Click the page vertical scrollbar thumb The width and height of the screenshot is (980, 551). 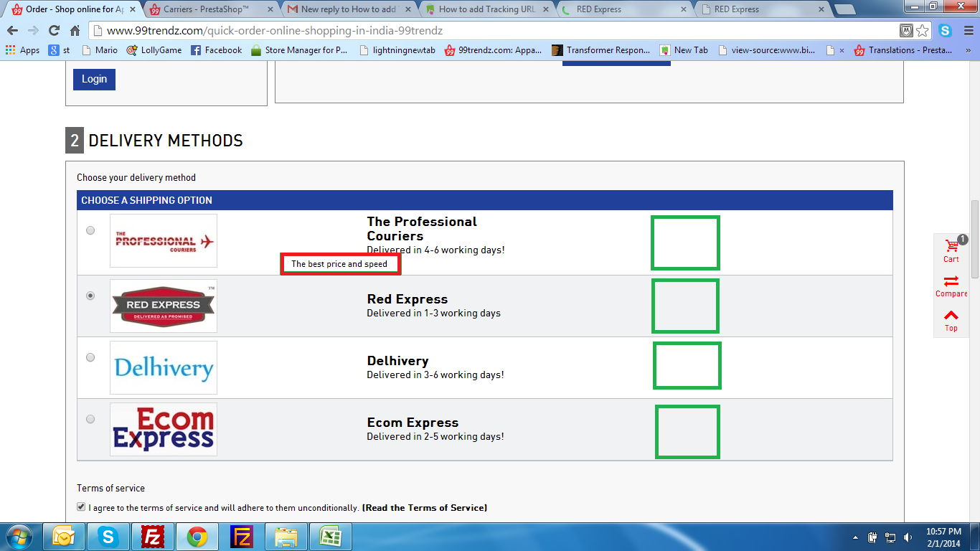pos(974,239)
